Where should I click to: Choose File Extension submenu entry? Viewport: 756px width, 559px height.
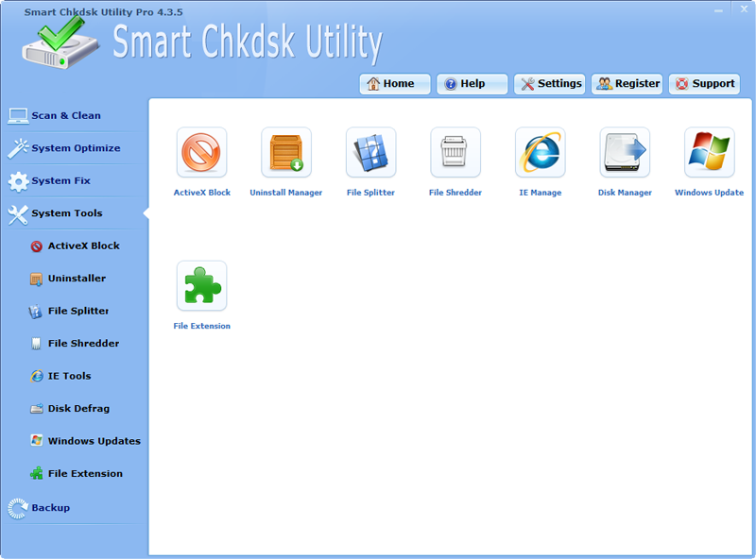(x=85, y=474)
